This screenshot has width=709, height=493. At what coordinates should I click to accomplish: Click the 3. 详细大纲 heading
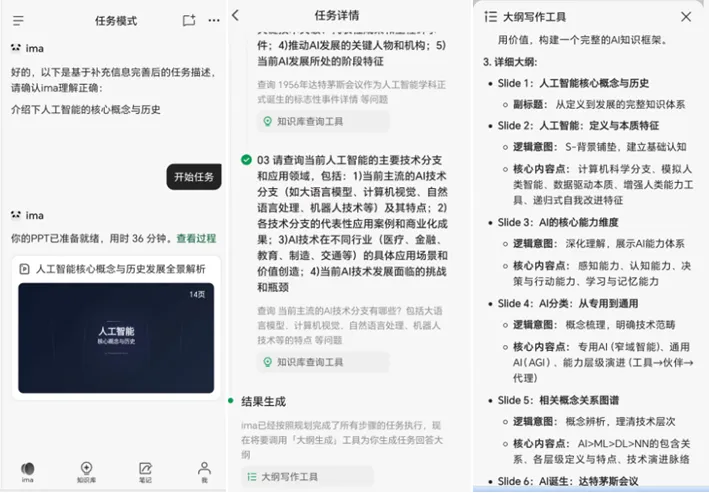[x=510, y=62]
